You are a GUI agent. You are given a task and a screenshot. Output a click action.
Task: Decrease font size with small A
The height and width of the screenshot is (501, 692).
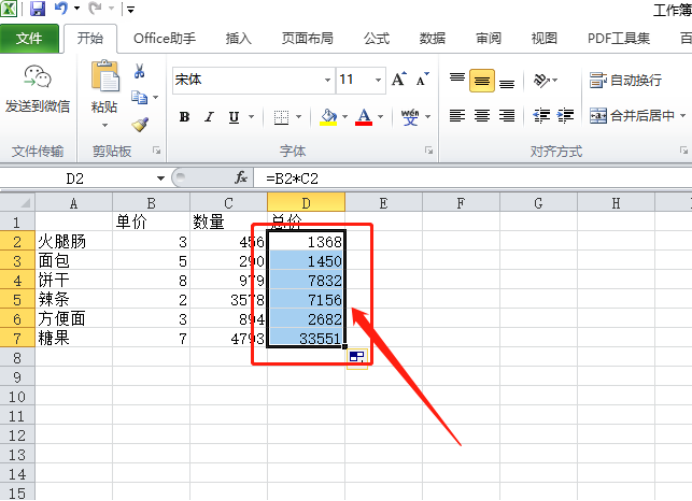(x=422, y=79)
